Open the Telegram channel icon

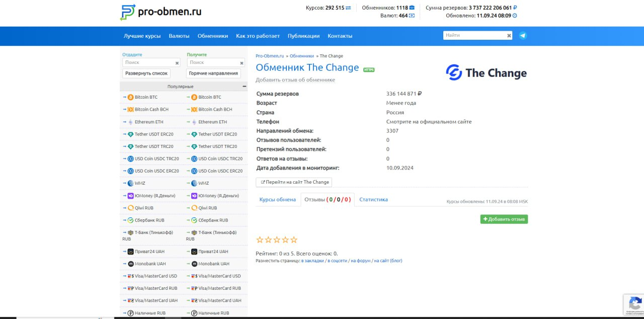pyautogui.click(x=523, y=36)
